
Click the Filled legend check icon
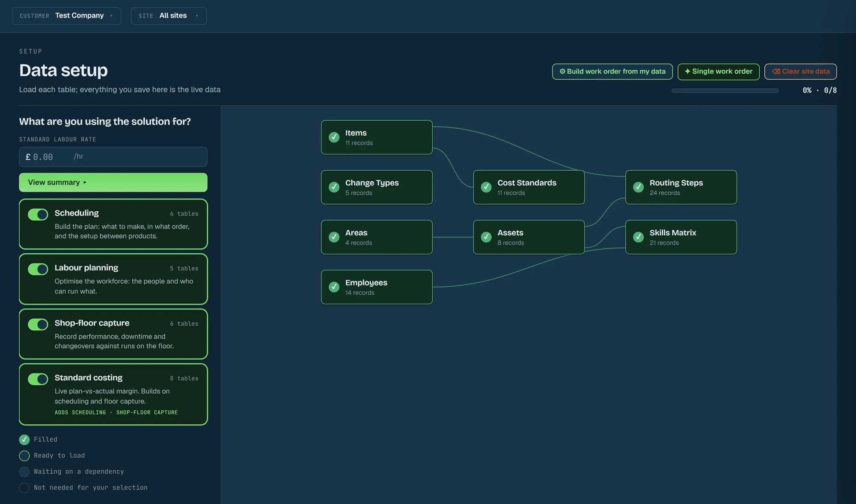click(24, 439)
